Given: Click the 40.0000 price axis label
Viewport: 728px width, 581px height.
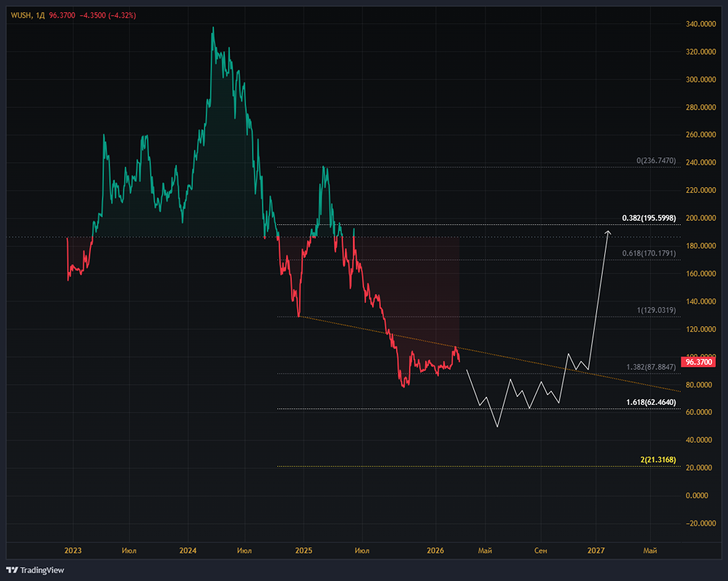Looking at the screenshot, I should click(x=699, y=440).
